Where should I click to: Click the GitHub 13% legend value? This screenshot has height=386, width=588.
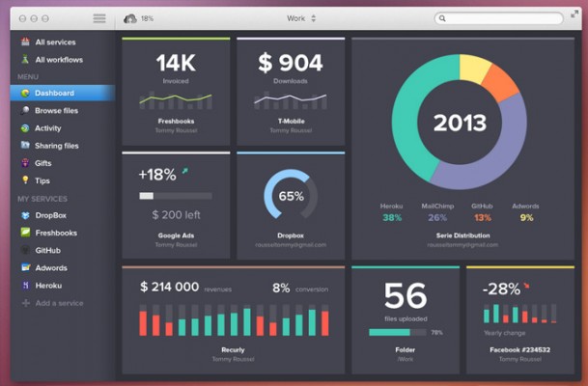pyautogui.click(x=482, y=218)
